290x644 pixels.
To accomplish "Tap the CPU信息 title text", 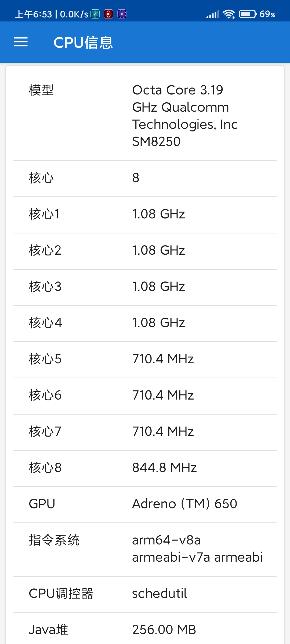I will point(83,43).
